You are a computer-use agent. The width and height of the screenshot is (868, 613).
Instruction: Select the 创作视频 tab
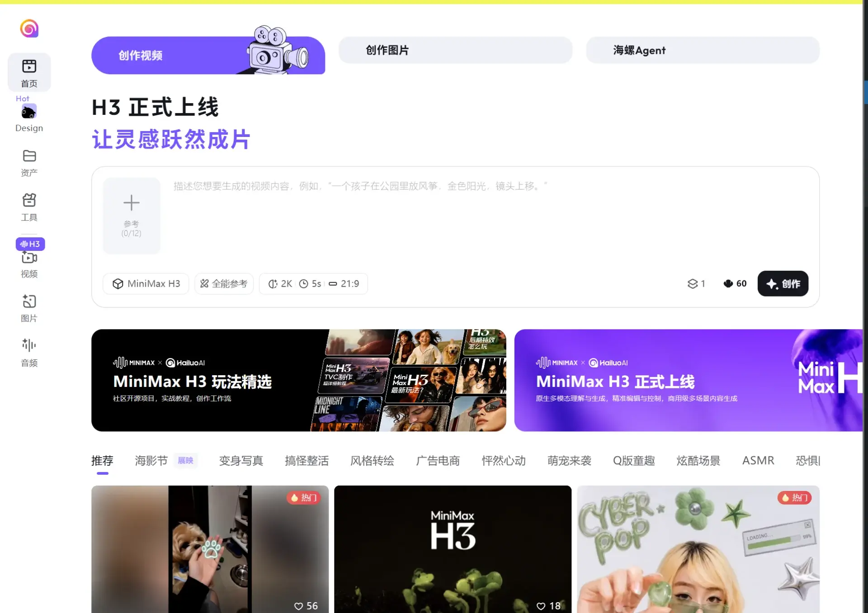click(x=208, y=55)
